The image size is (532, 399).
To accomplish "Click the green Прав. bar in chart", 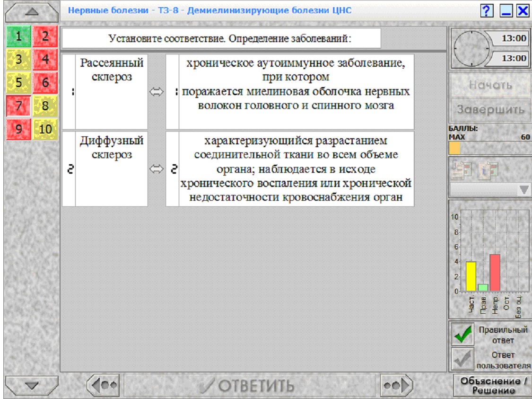I will (483, 288).
